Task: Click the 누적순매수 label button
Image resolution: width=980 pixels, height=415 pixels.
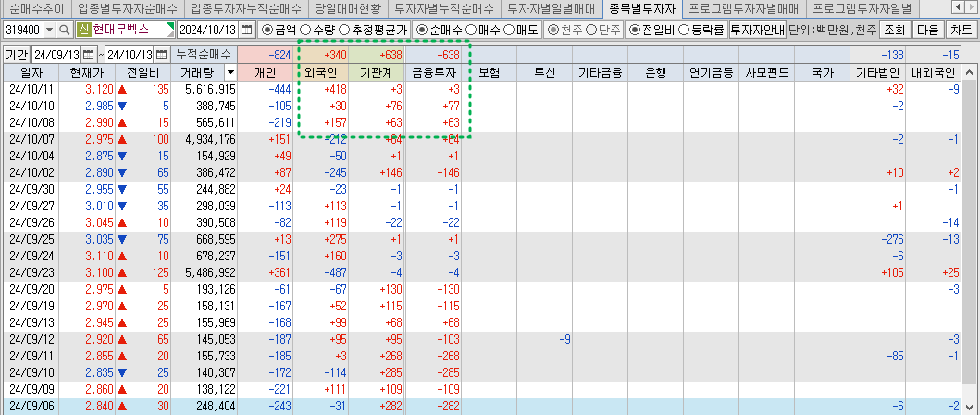Action: point(203,55)
